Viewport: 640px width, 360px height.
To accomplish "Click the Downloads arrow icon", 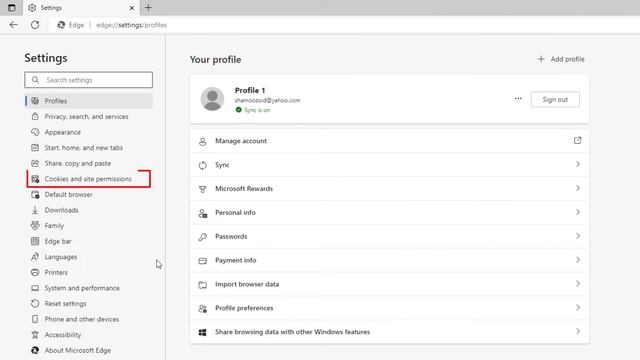I will pyautogui.click(x=35, y=210).
